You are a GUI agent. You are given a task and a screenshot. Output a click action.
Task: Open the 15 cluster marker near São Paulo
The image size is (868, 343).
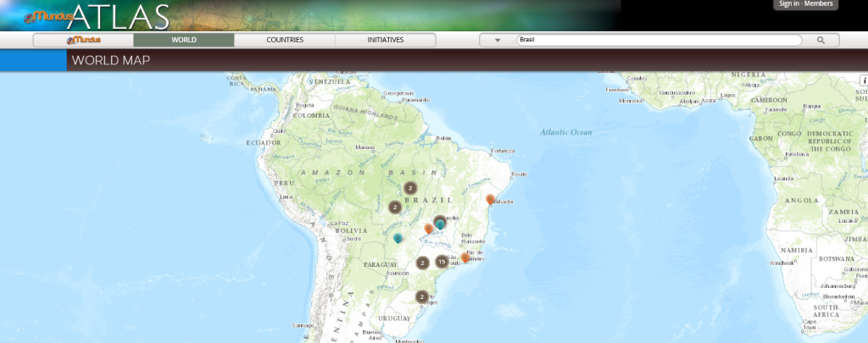441,262
